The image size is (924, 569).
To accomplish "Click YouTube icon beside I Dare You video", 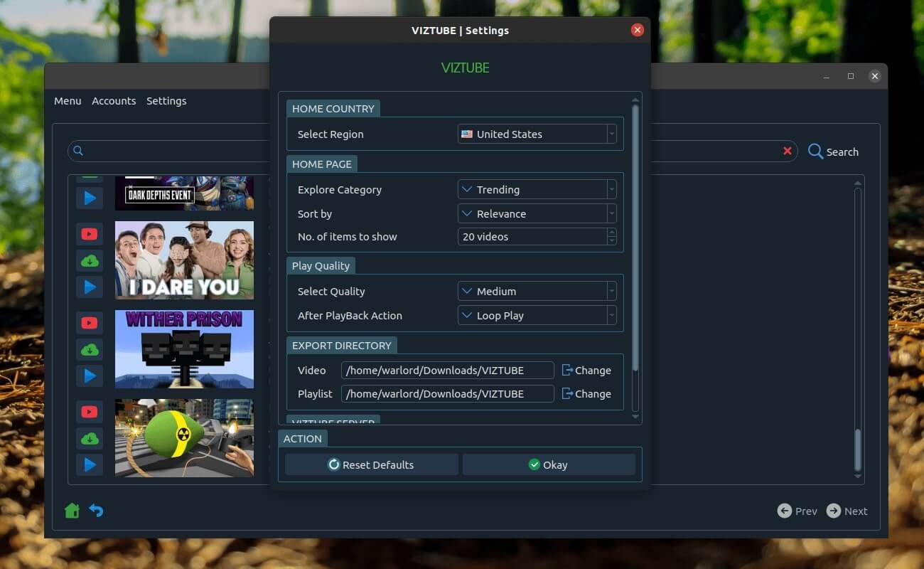I will click(90, 234).
